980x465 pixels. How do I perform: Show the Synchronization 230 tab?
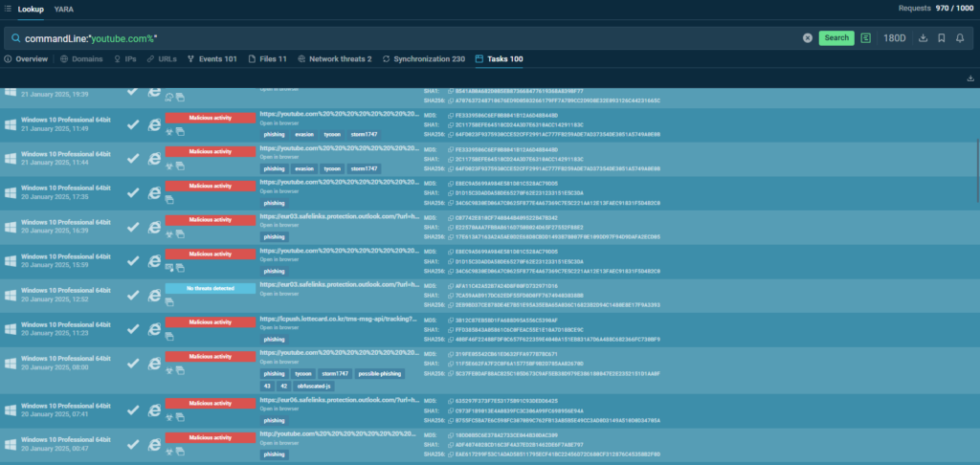[424, 59]
